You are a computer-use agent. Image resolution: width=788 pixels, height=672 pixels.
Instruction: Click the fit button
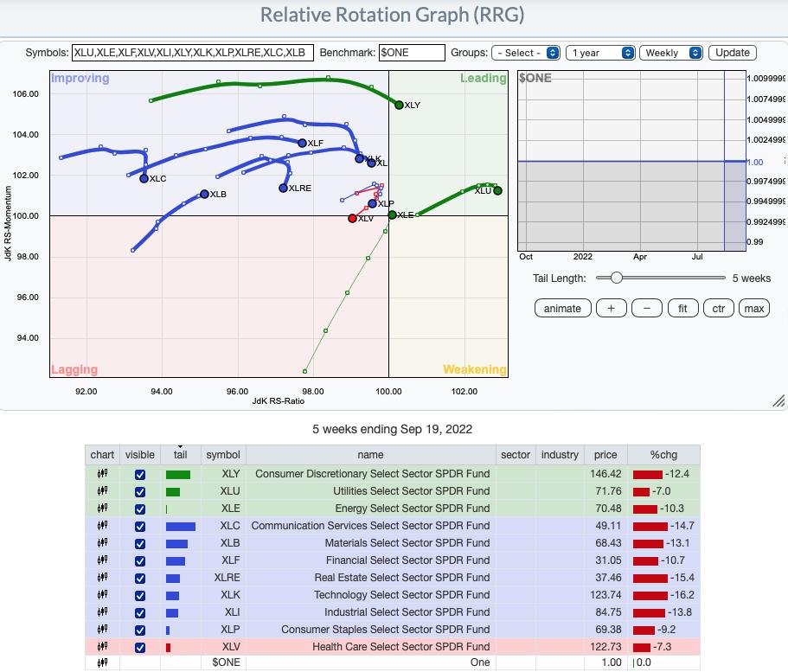coord(682,308)
